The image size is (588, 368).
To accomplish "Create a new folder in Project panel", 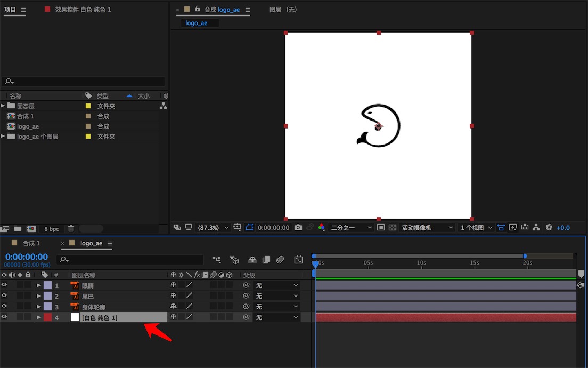I will (x=18, y=229).
